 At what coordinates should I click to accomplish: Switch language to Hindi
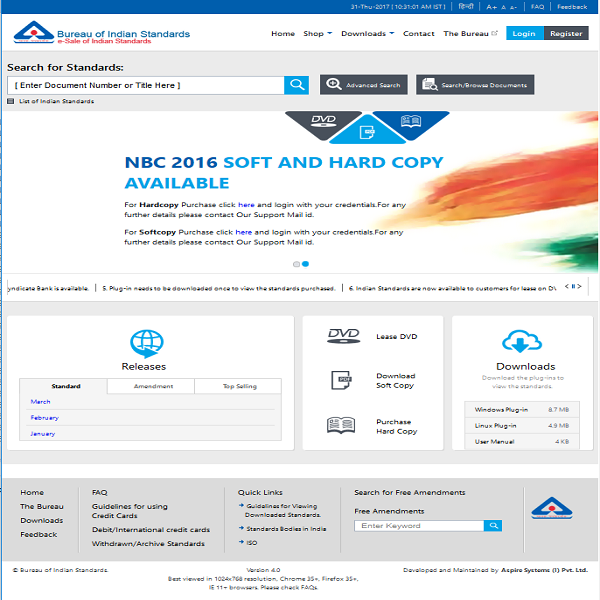(x=466, y=7)
